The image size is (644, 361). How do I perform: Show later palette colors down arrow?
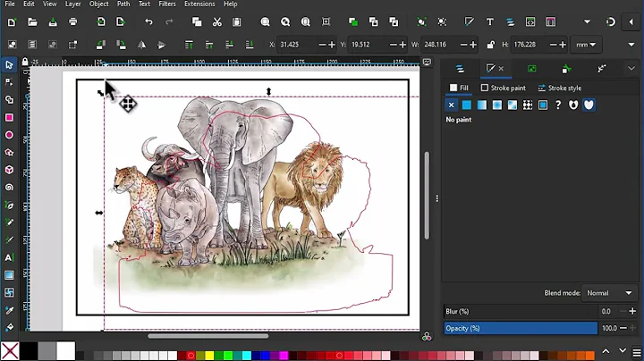coord(623,351)
